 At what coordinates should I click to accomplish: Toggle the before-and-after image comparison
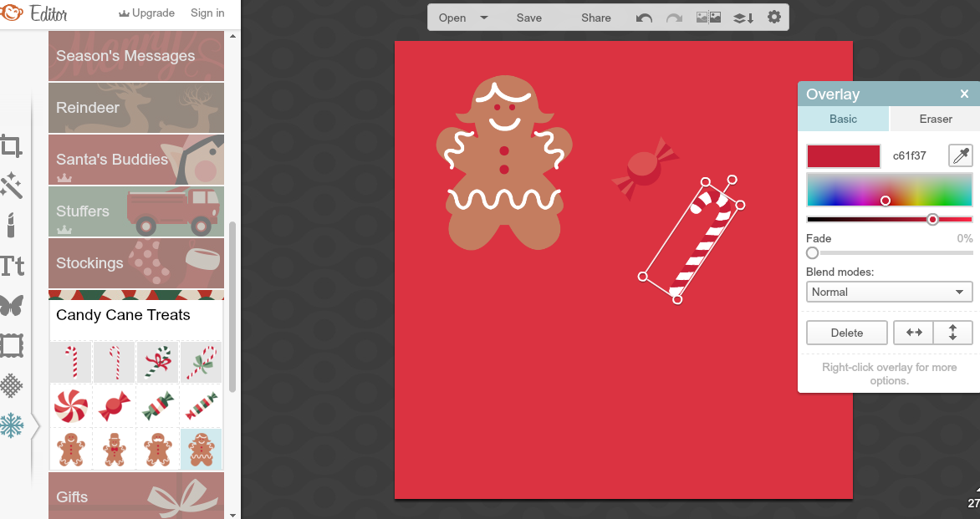coord(707,17)
